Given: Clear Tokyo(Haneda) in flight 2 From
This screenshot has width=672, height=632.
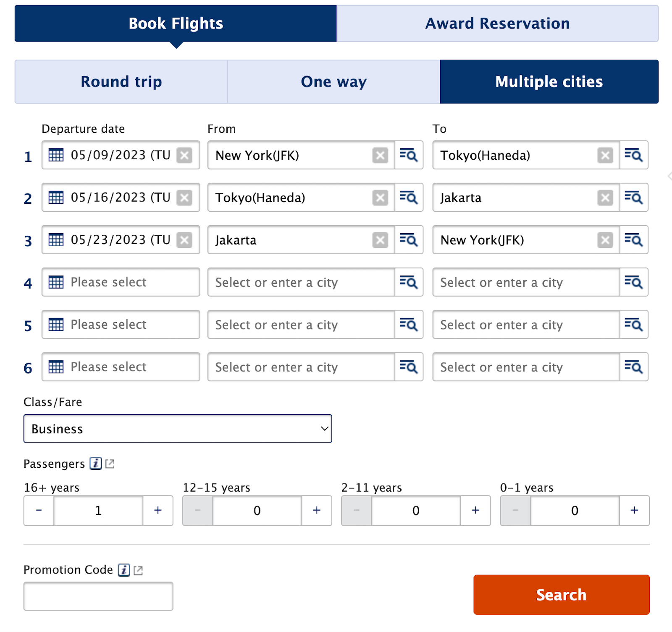Looking at the screenshot, I should coord(380,197).
